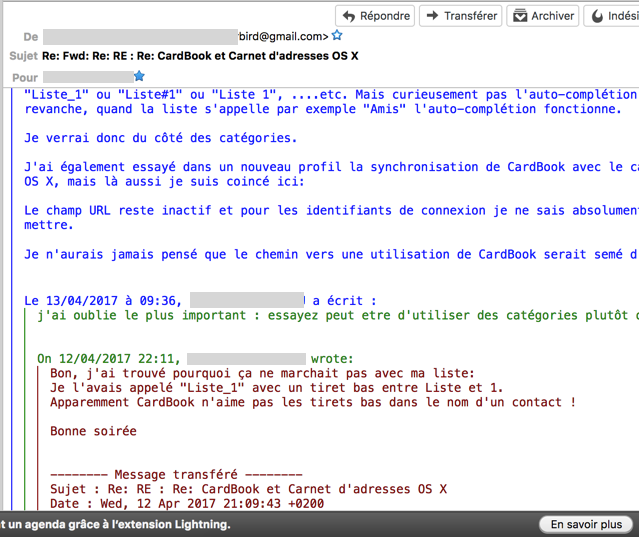
Task: Click the text 'a écrit :' after the redacted name
Action: coord(344,301)
